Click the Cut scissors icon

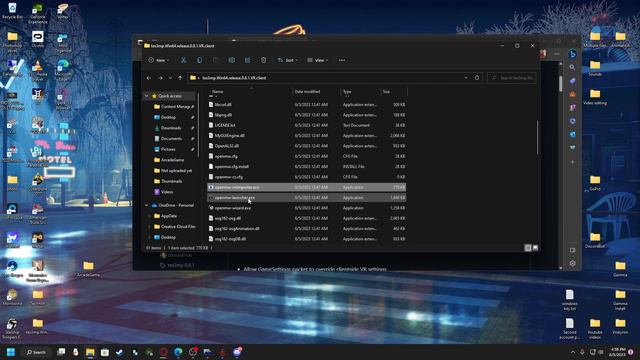[184, 60]
